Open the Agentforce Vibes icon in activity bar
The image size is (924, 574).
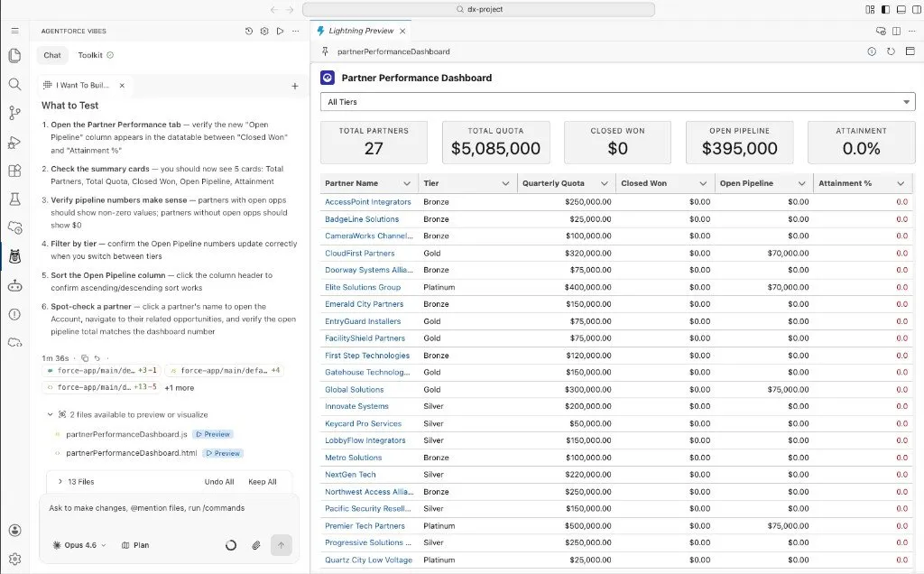click(14, 256)
